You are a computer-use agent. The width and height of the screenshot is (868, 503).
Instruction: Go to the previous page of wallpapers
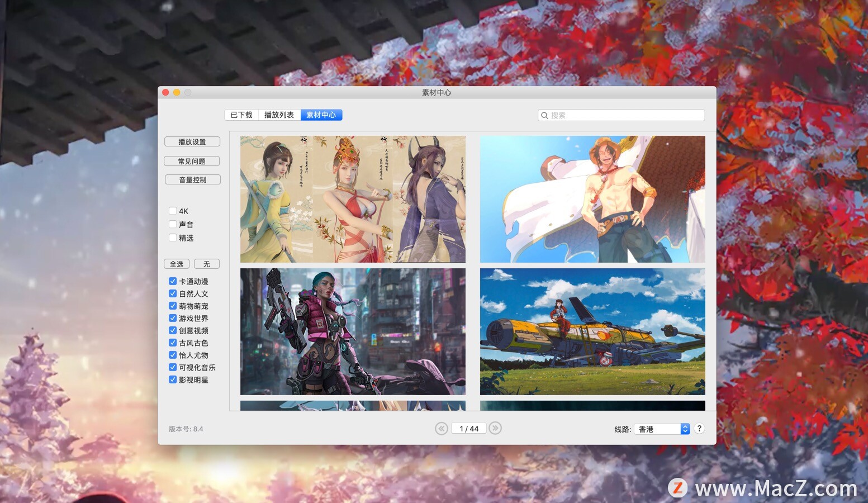tap(441, 429)
